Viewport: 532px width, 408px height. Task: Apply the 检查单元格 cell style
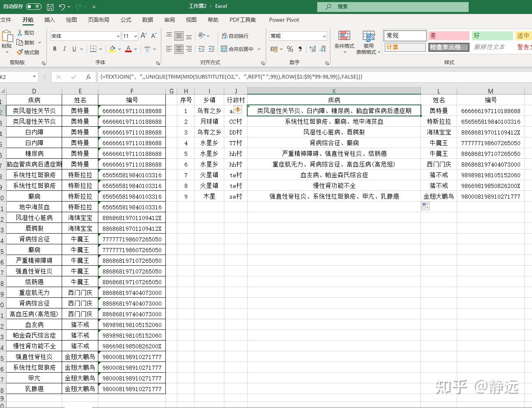pos(448,47)
